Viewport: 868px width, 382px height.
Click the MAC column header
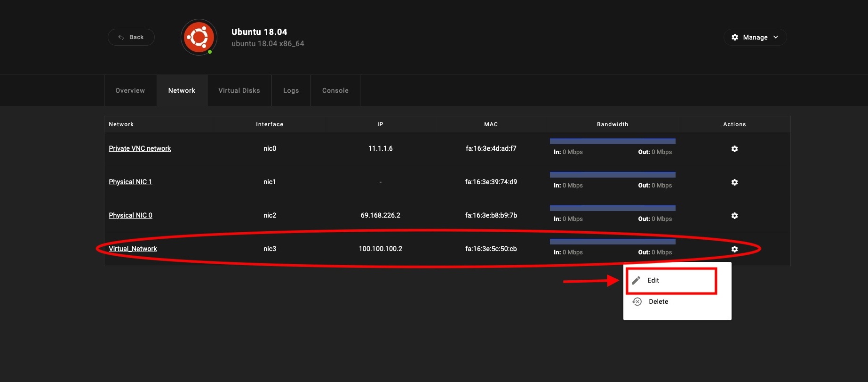[x=491, y=124]
